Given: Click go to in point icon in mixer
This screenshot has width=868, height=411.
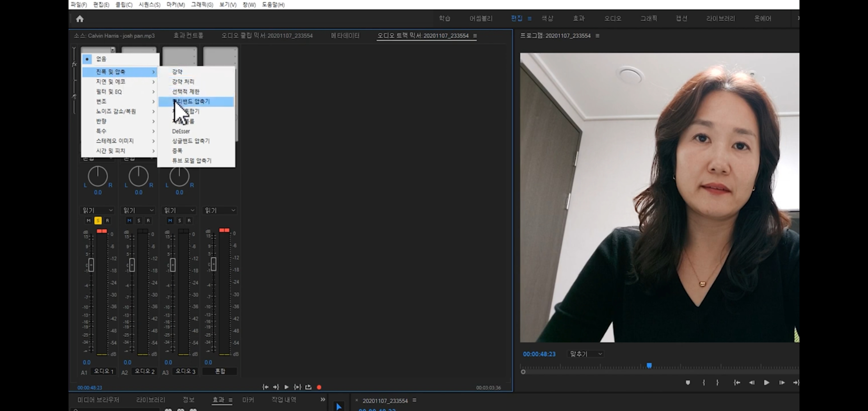Looking at the screenshot, I should point(266,387).
